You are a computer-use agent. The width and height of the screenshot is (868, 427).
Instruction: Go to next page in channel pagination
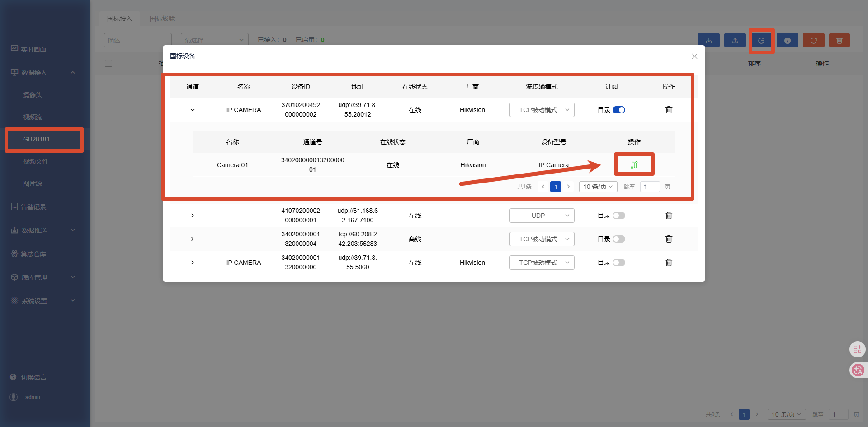point(568,187)
